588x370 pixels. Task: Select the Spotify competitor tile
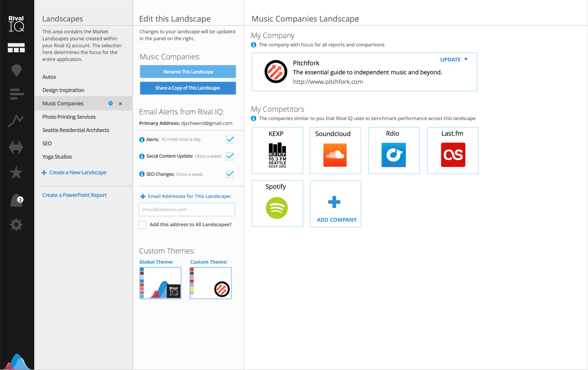(x=277, y=204)
